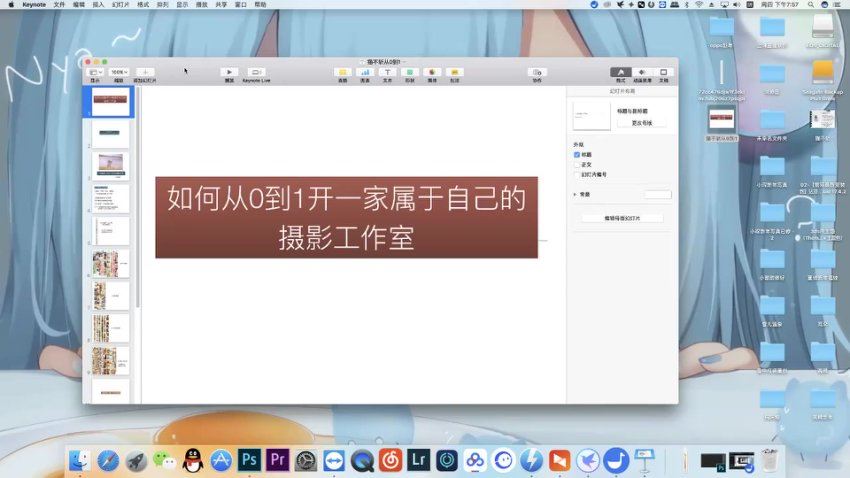The width and height of the screenshot is (850, 478).
Task: Click the Wi-Fi icon in menu bar
Action: pyautogui.click(x=699, y=4)
